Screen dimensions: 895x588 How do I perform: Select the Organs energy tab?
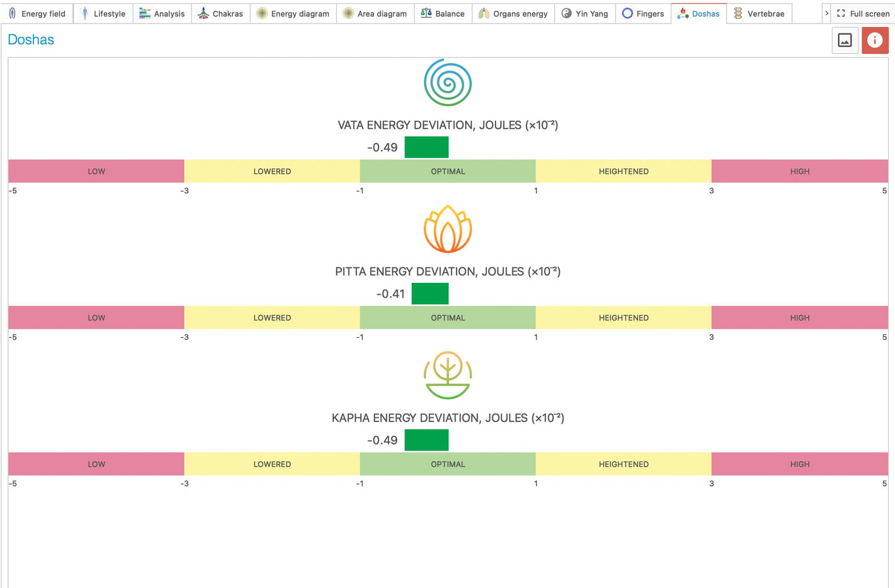(513, 14)
